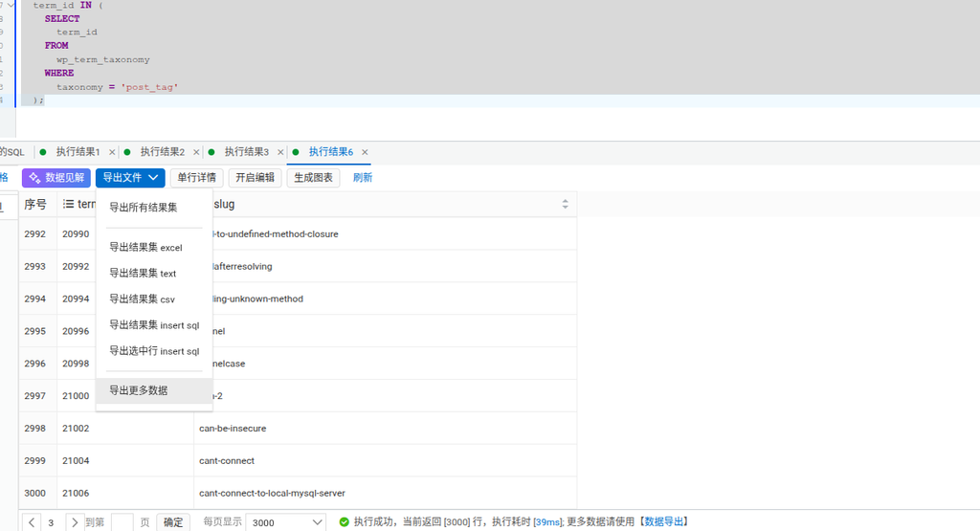Click green success check icon in status bar
Viewport: 980px width, 531px height.
point(344,521)
